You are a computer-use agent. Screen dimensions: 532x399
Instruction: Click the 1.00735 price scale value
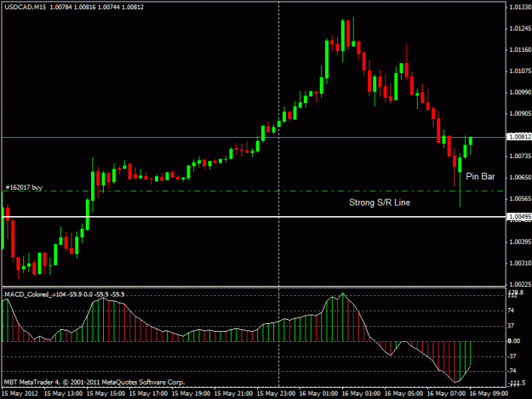coord(520,156)
